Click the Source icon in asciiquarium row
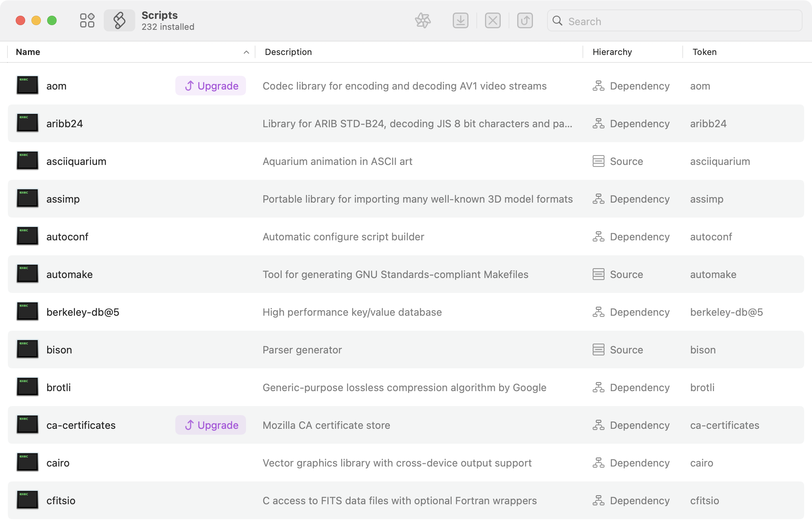This screenshot has height=527, width=812. pyautogui.click(x=598, y=161)
